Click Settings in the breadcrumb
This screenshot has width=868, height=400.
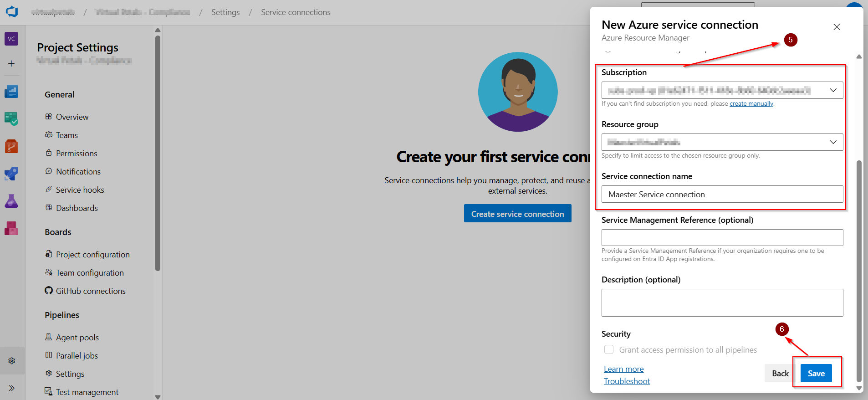coord(225,12)
